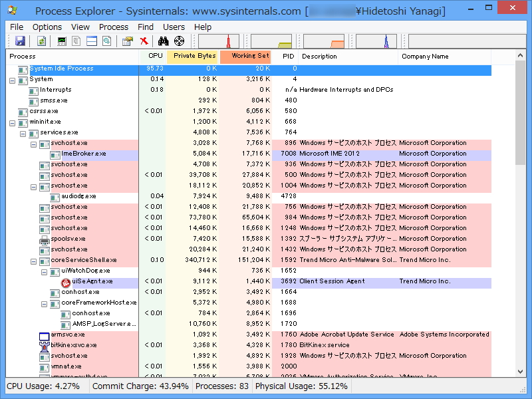Toggle the lower pane visibility

click(x=91, y=41)
